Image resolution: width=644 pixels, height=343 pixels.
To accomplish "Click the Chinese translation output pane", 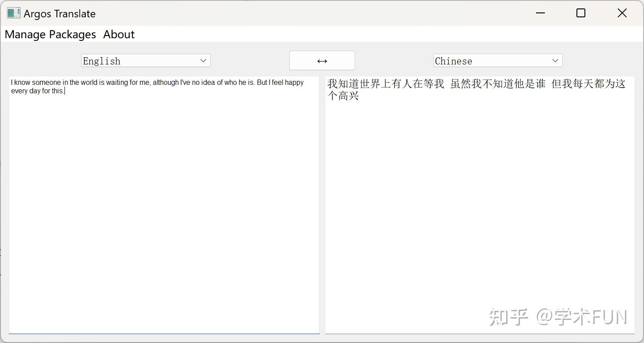I will 480,200.
